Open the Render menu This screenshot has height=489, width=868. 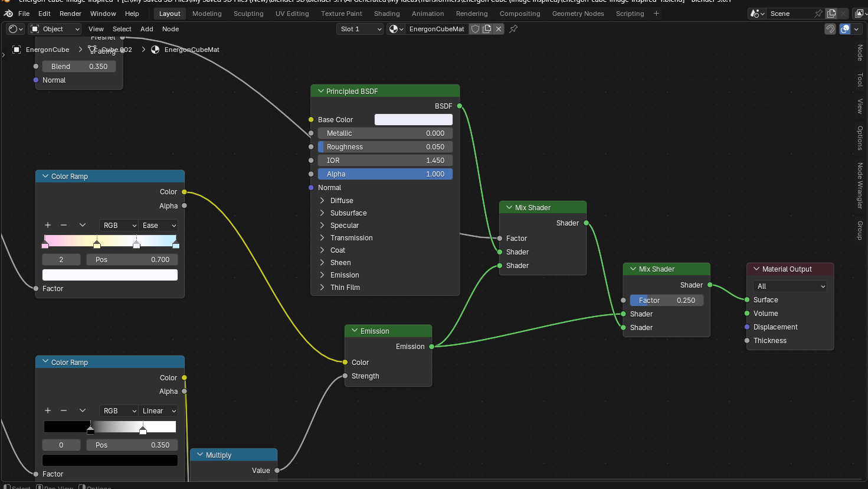70,14
